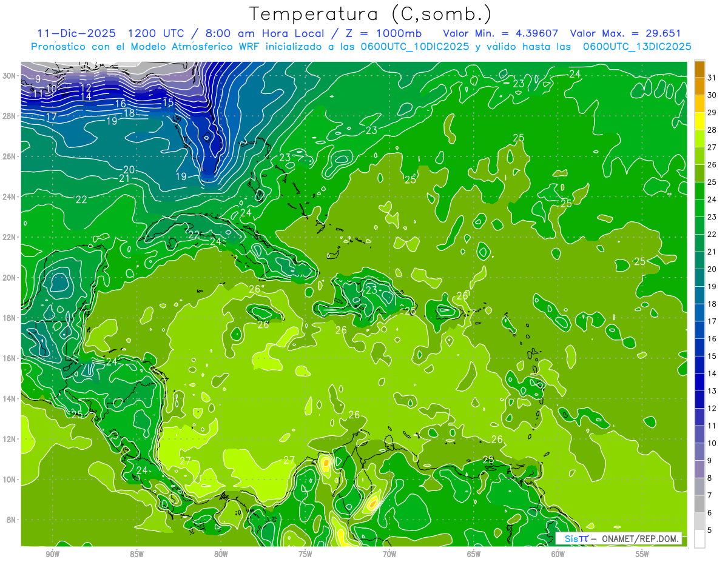
Task: Click the "17" contour label on the map
Action: click(x=52, y=116)
